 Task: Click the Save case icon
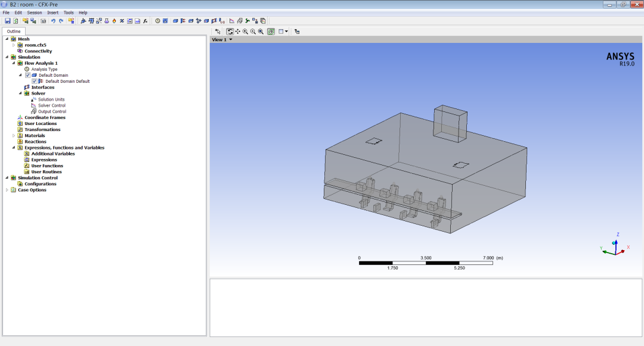point(7,21)
